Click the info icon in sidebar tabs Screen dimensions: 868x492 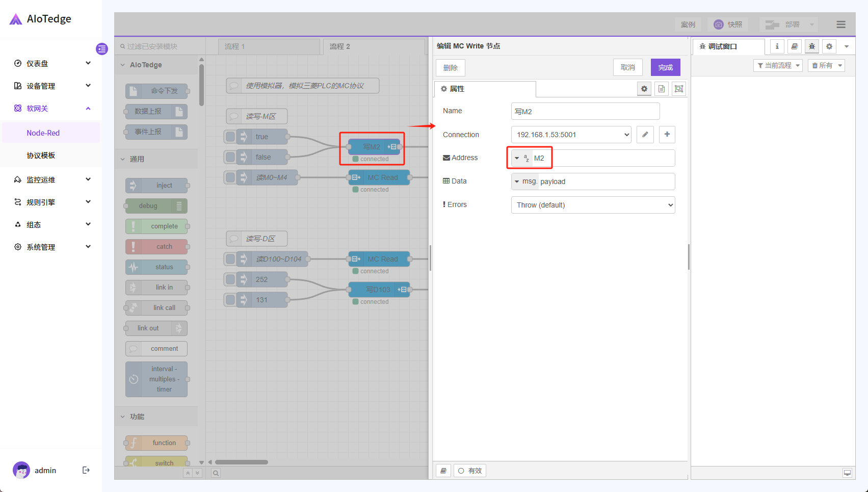pyautogui.click(x=777, y=46)
